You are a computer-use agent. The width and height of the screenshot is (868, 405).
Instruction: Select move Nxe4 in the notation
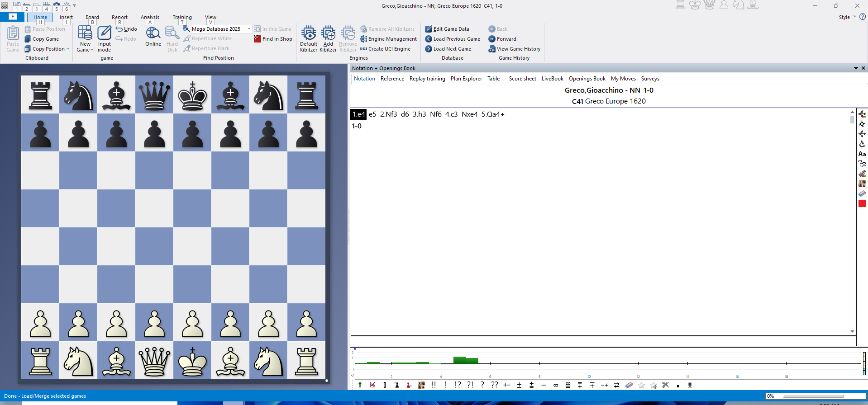469,114
